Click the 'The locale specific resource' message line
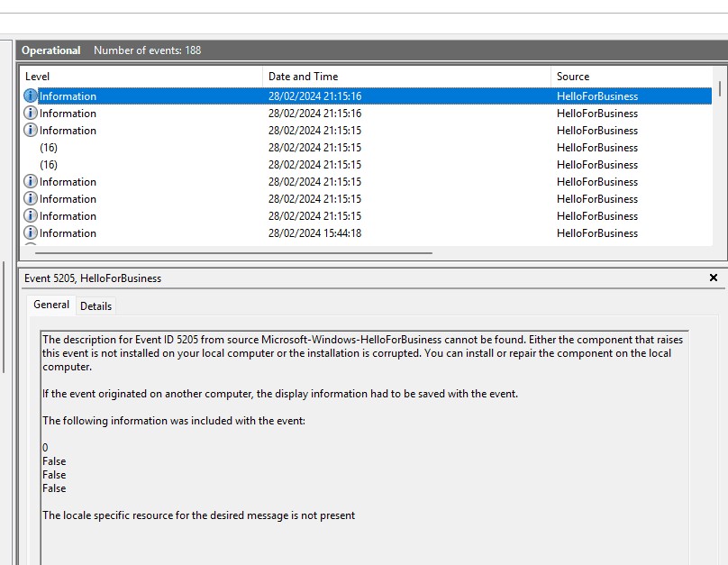Viewport: 728px width, 565px height. point(199,515)
